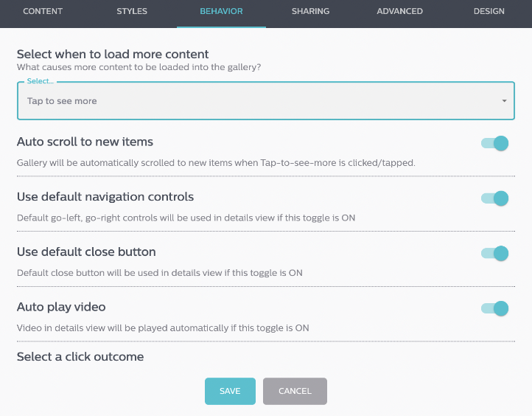Viewport: 532px width, 416px height.
Task: Open the ADVANCED tab
Action: [399, 11]
